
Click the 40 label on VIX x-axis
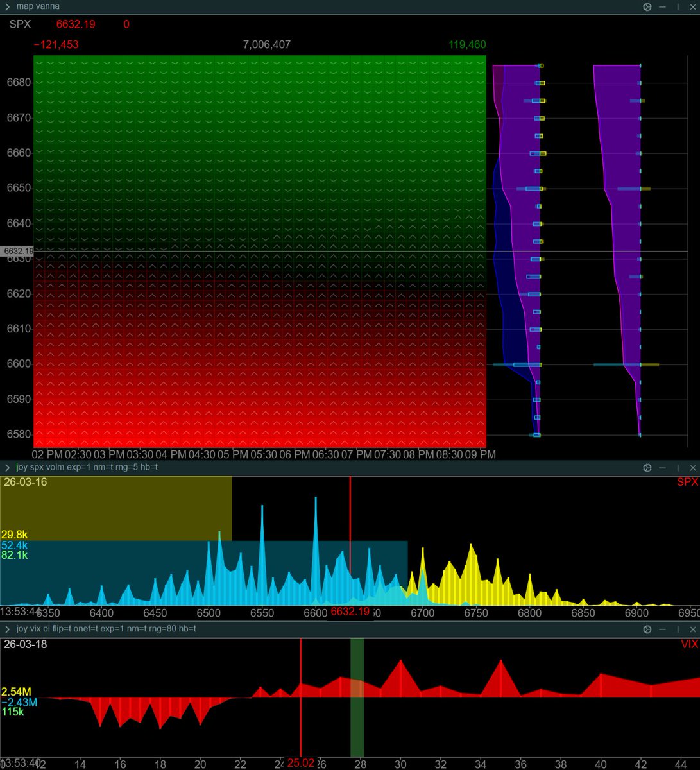(x=601, y=764)
